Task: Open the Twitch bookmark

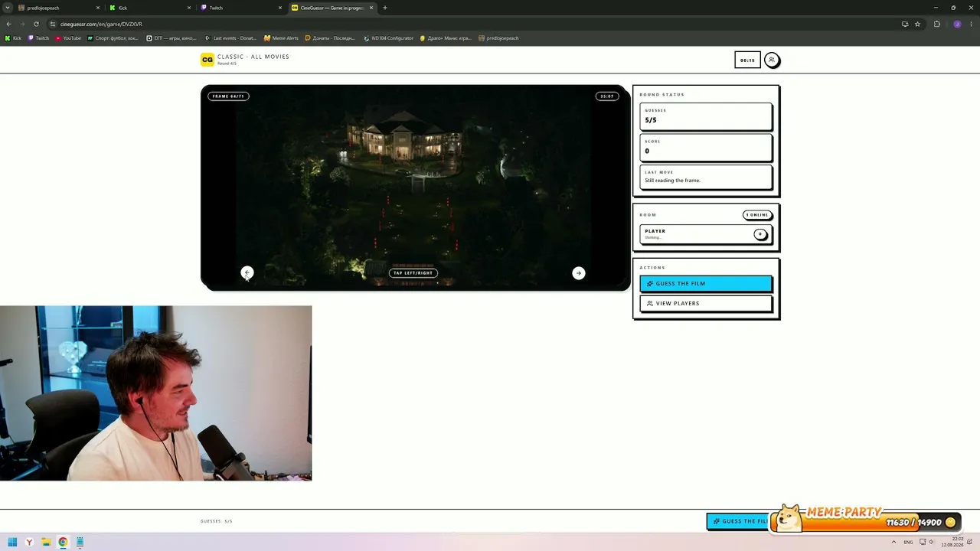Action: click(39, 38)
